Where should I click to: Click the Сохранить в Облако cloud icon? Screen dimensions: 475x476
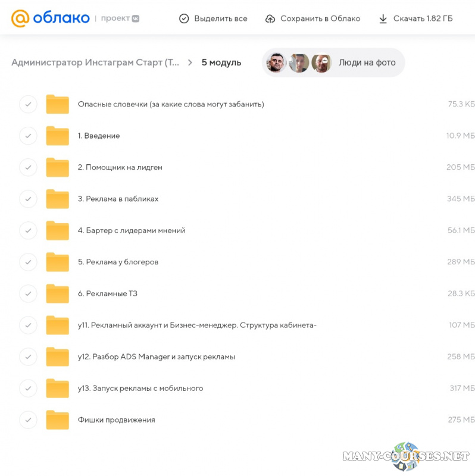(x=270, y=18)
